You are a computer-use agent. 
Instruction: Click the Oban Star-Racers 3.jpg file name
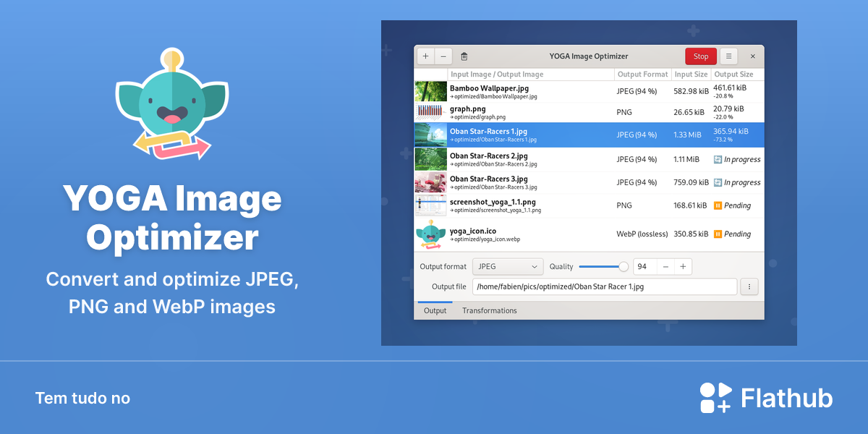coord(488,179)
